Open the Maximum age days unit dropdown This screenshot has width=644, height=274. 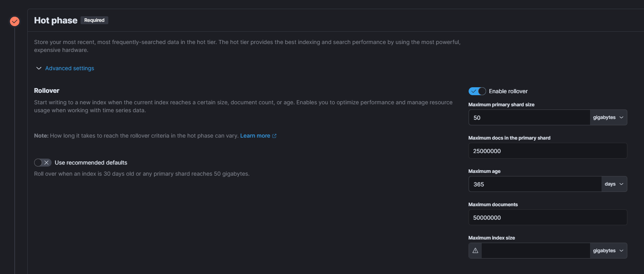(x=614, y=184)
